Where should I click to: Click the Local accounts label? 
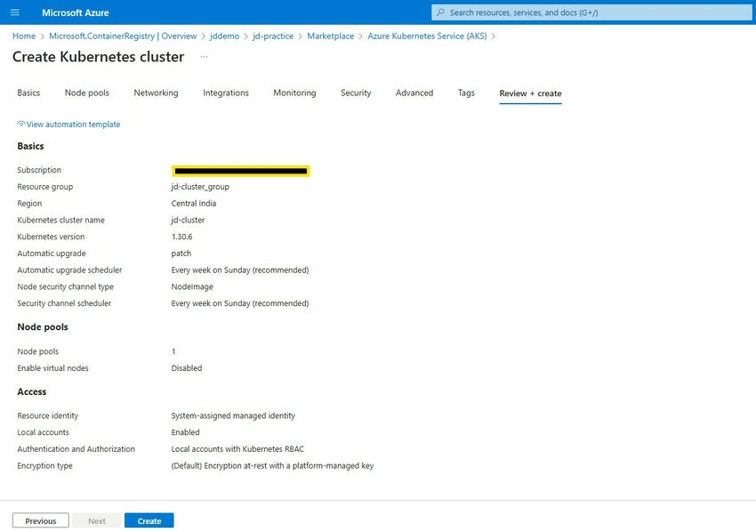click(x=43, y=432)
